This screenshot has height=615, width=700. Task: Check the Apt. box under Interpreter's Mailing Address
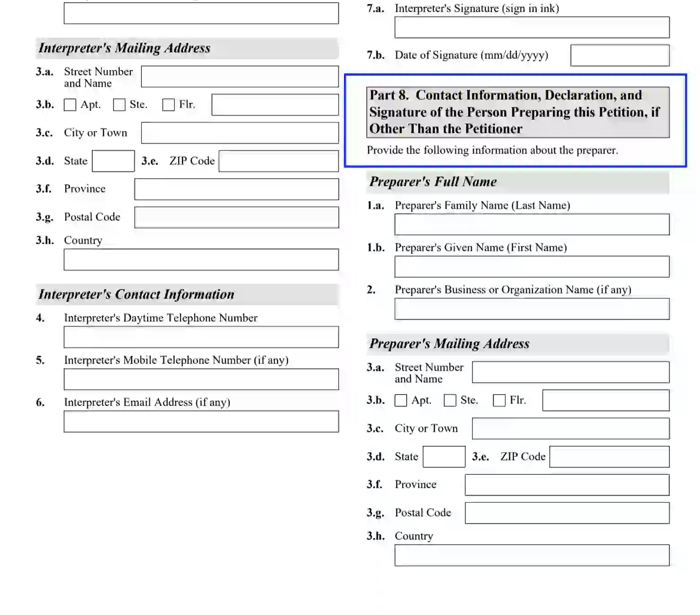coord(70,105)
